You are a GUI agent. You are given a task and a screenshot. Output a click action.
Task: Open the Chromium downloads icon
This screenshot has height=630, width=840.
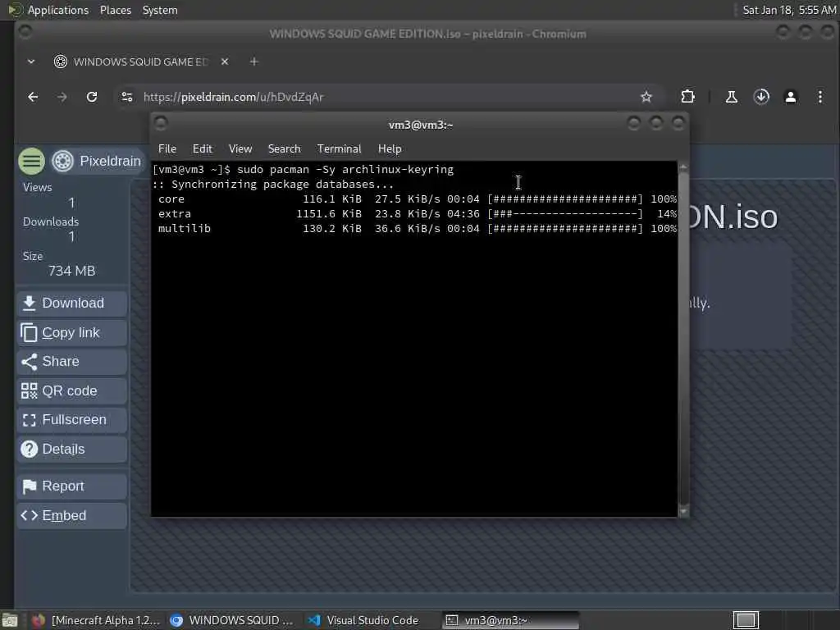pos(761,97)
